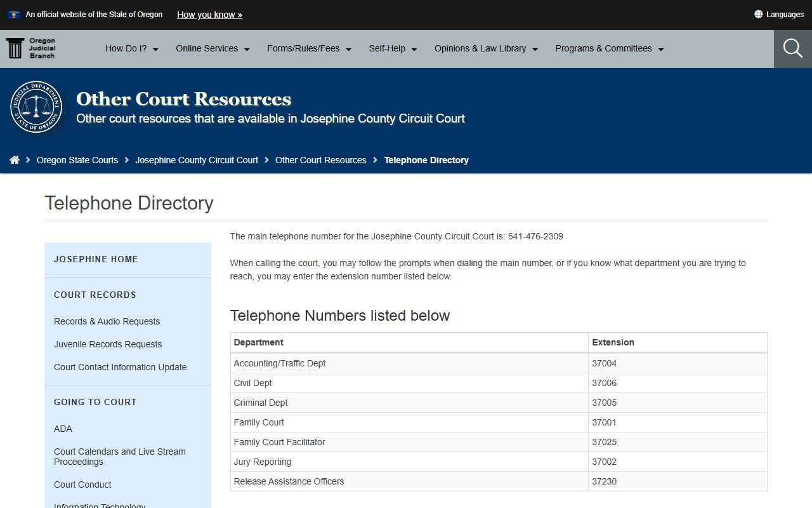
Task: Click the 'Telephone Numbers listed below' heading
Action: (340, 316)
